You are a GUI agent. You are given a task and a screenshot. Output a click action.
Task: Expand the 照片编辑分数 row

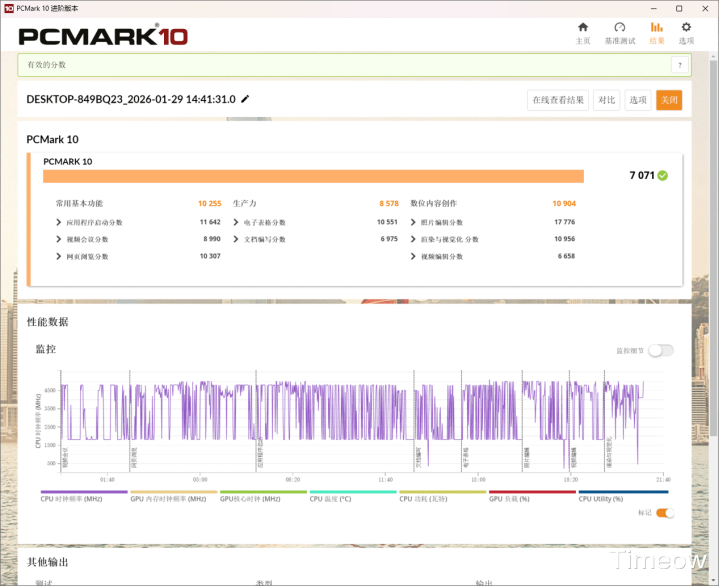(x=414, y=222)
